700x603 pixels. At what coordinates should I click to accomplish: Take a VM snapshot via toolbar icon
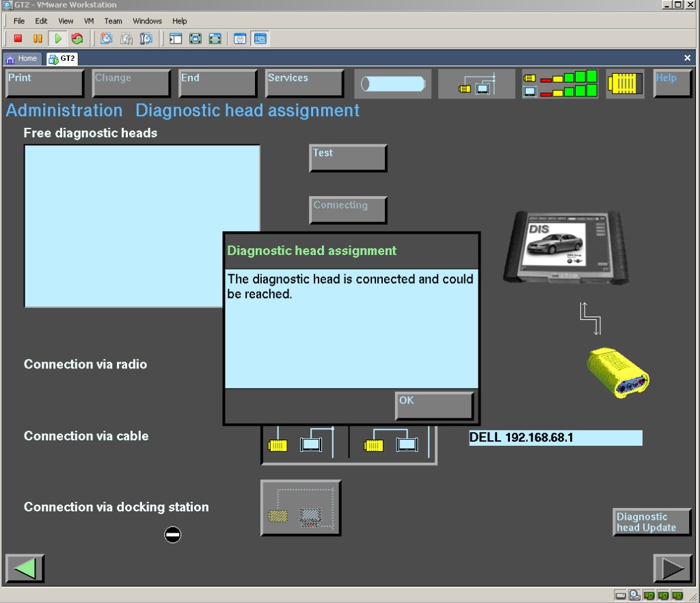pyautogui.click(x=107, y=39)
